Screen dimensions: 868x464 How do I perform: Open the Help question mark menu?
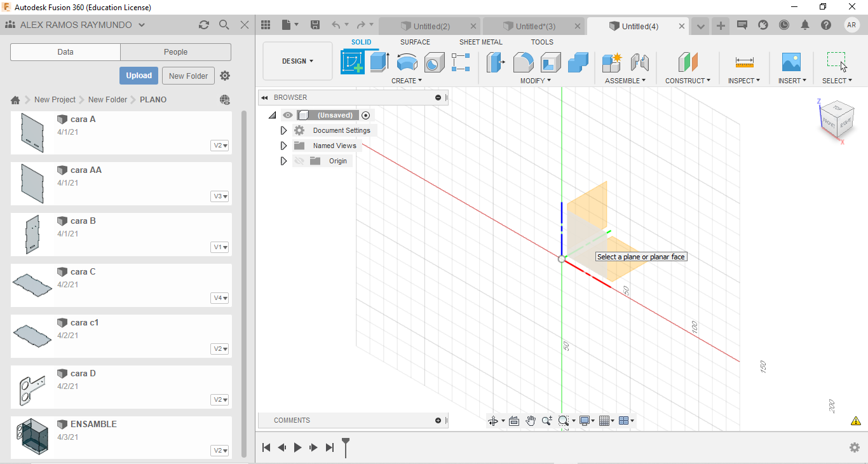pyautogui.click(x=826, y=25)
